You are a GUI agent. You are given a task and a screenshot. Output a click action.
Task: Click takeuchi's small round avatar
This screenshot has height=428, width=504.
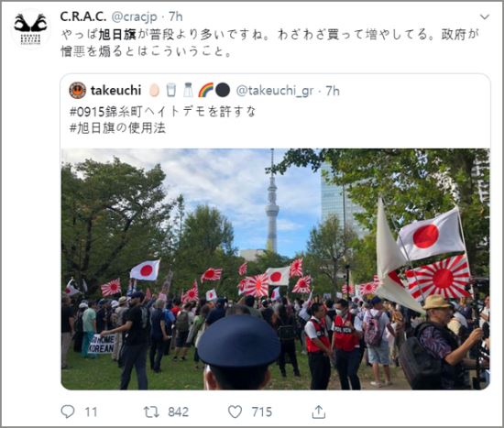point(78,91)
